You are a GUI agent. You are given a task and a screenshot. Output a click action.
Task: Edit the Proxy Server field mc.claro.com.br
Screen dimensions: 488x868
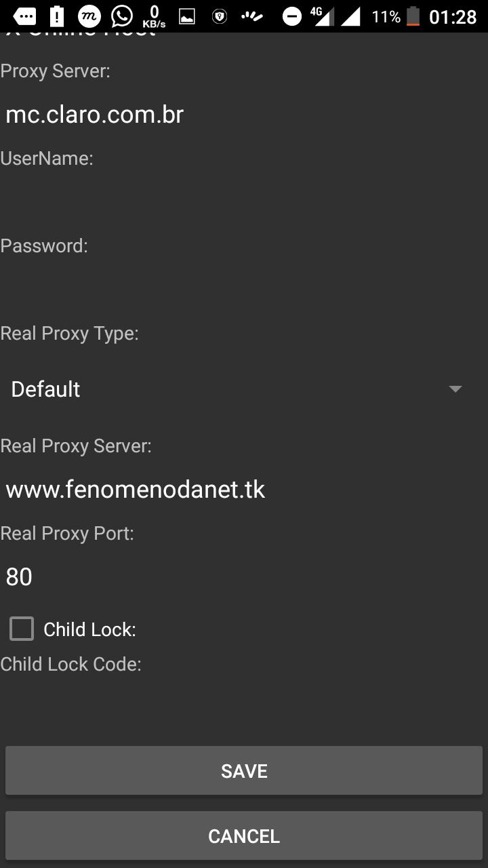244,115
